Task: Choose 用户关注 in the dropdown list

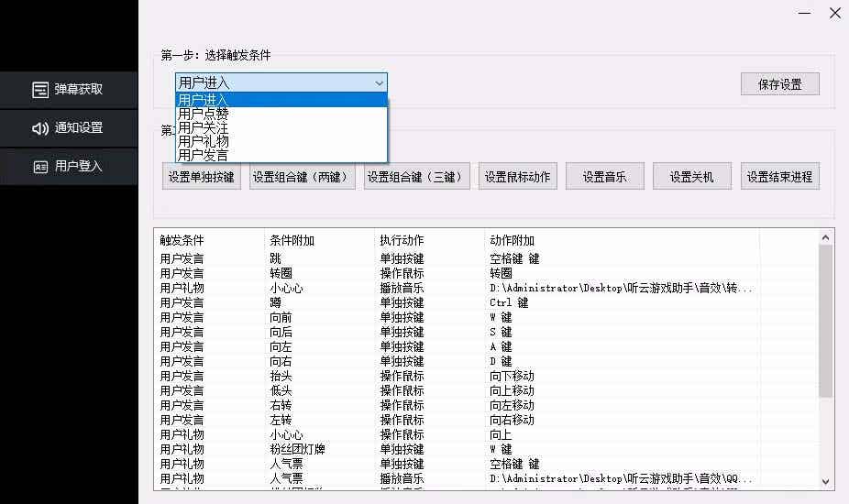Action: 204,128
